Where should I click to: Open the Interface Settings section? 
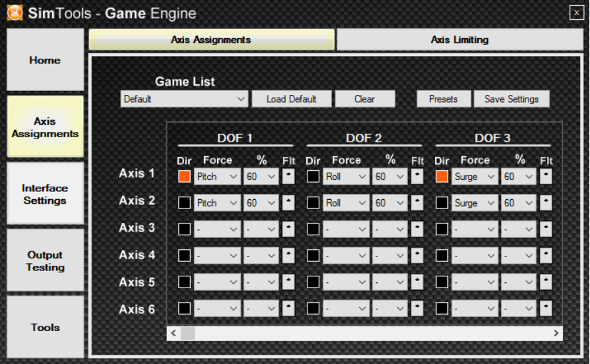(45, 194)
